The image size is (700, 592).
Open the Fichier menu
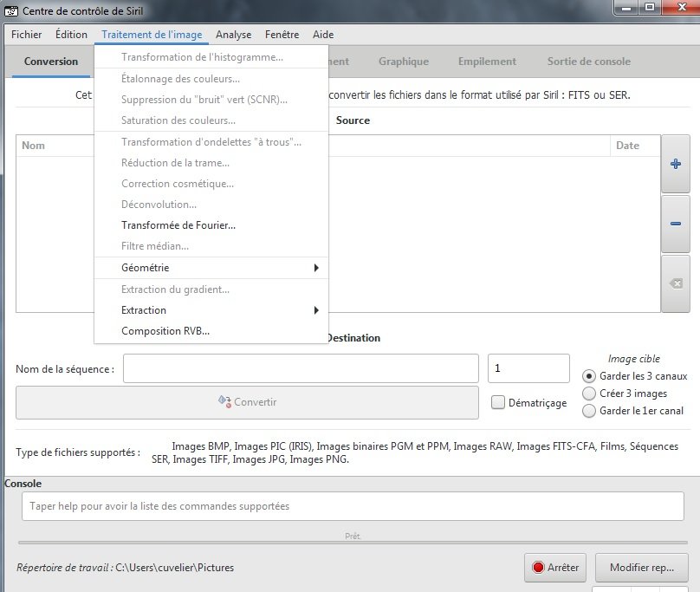(26, 35)
